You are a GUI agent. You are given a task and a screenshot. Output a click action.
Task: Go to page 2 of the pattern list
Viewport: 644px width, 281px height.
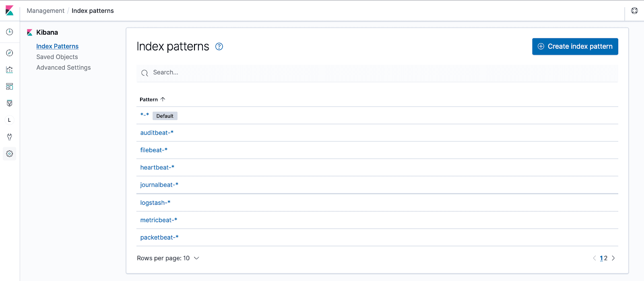pyautogui.click(x=605, y=258)
